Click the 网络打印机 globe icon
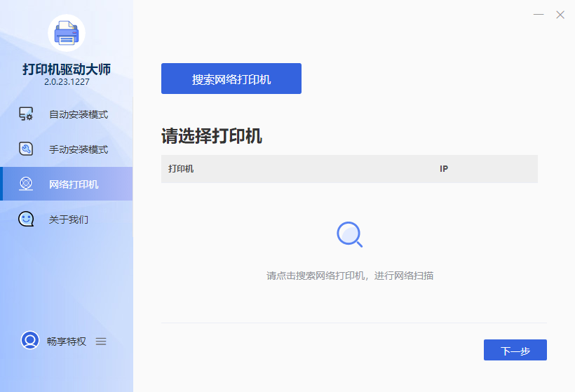575x392 pixels. (26, 184)
